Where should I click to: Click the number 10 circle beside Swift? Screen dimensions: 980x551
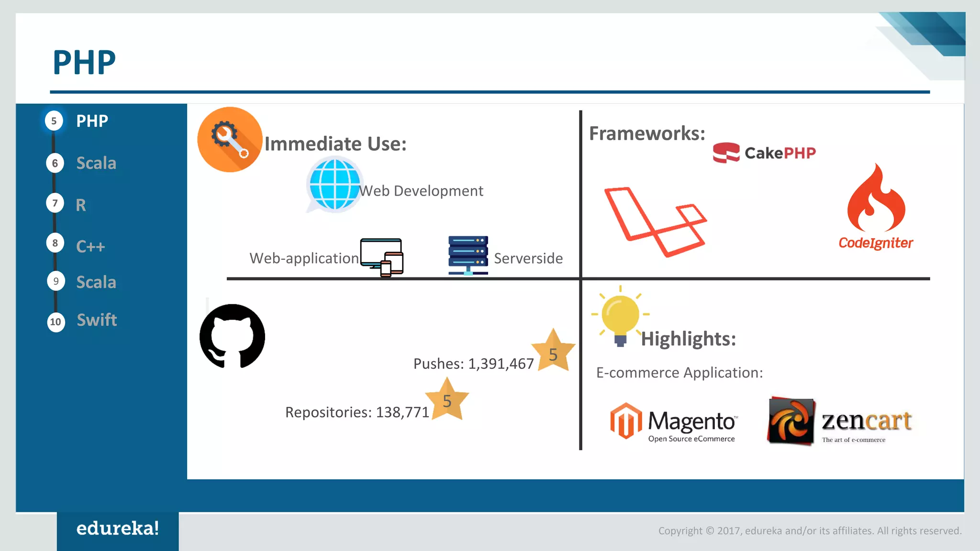point(56,322)
